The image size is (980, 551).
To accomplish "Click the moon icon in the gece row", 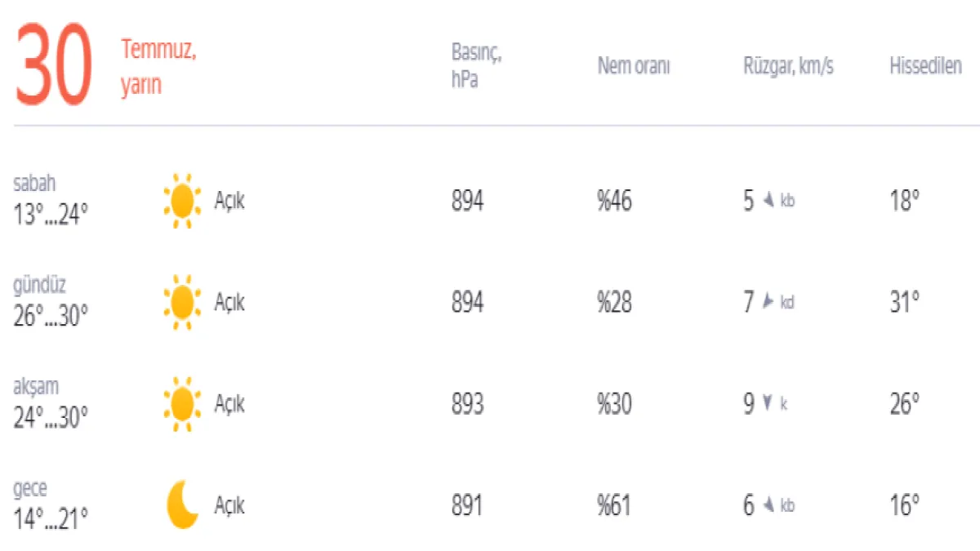I will (182, 505).
